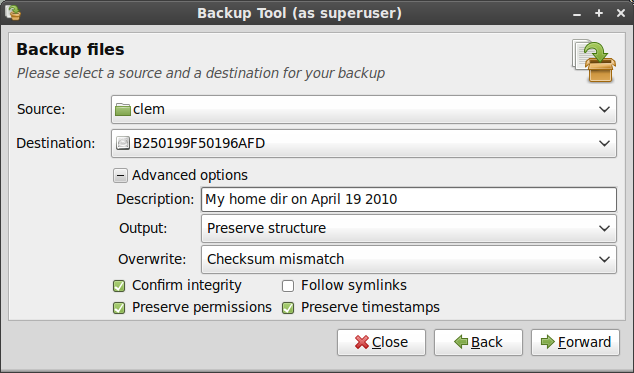Click the green right arrow Forward icon
The height and width of the screenshot is (373, 634).
(x=548, y=342)
